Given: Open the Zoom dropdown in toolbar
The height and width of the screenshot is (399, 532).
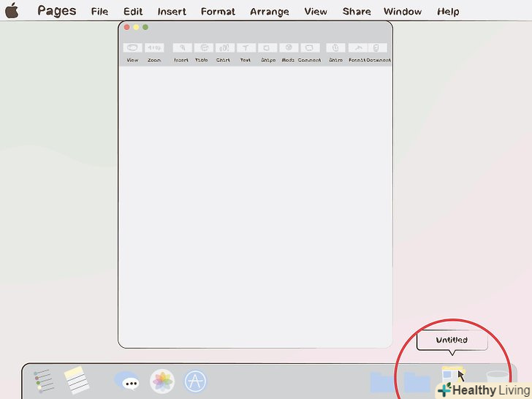Looking at the screenshot, I should coord(154,47).
